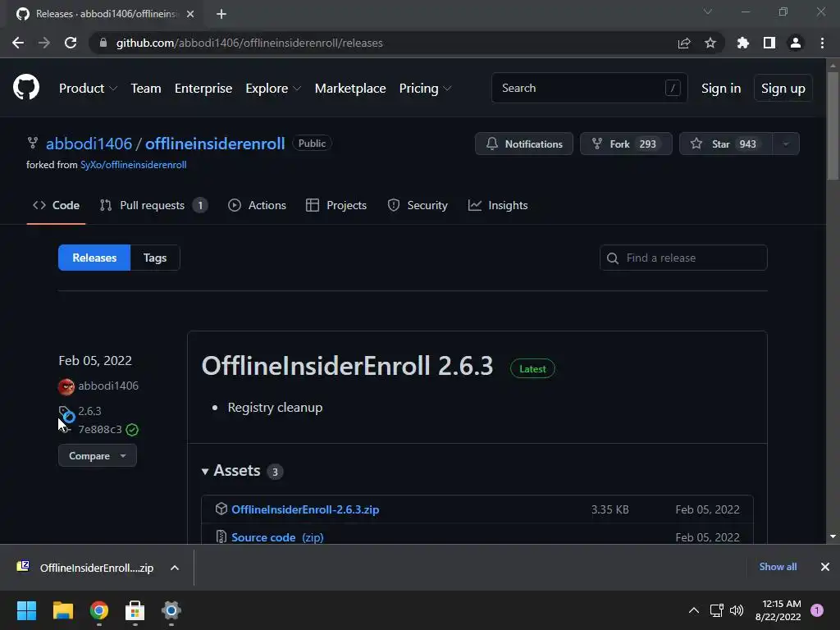Open the Enterprise page
This screenshot has height=630, width=840.
203,89
